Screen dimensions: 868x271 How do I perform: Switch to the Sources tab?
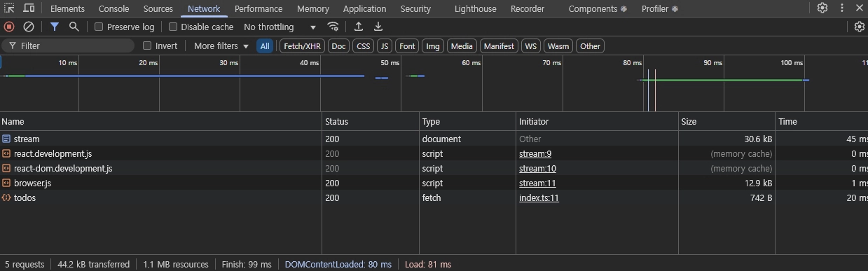pos(158,8)
